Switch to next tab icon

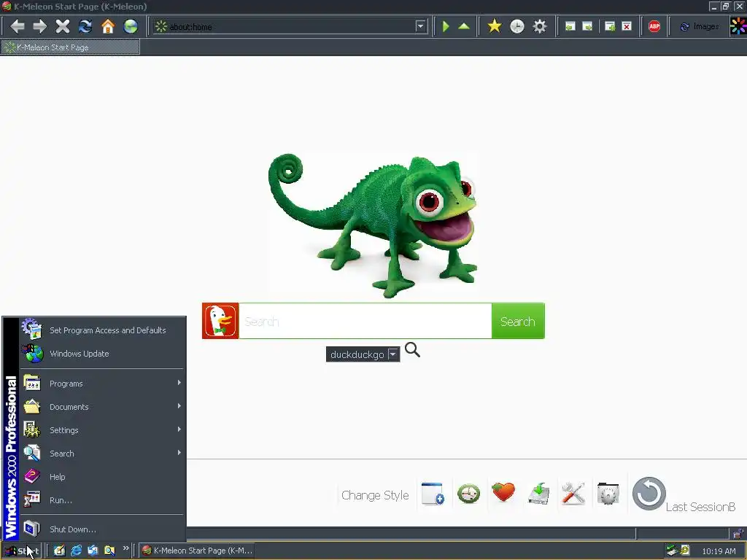(587, 27)
